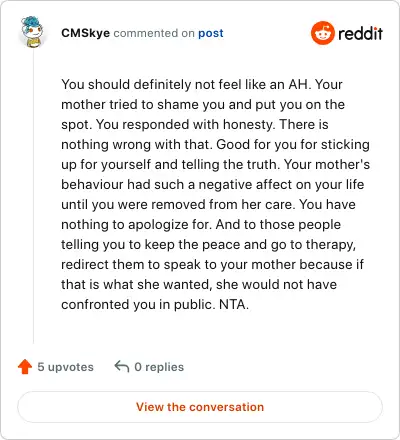Click the orange upvote arrow
Viewport: 400px width, 440px height.
click(25, 367)
